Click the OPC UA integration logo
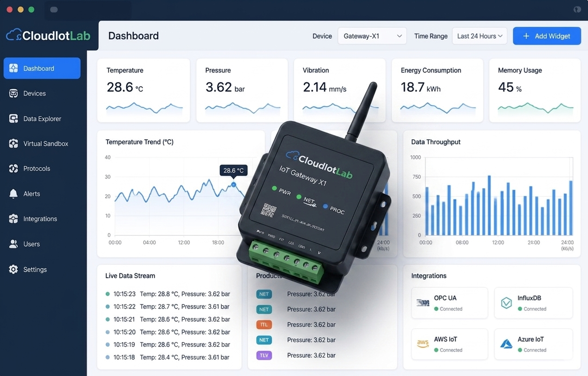 tap(423, 303)
